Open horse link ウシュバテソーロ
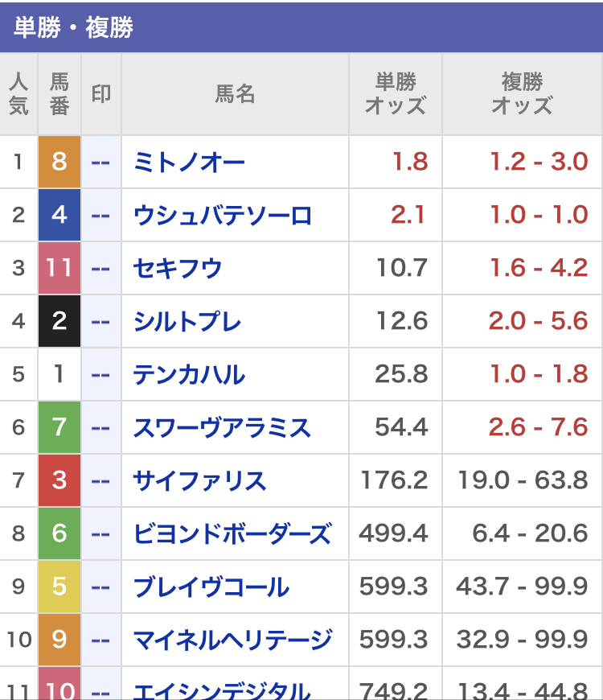This screenshot has height=700, width=603. click(x=222, y=215)
